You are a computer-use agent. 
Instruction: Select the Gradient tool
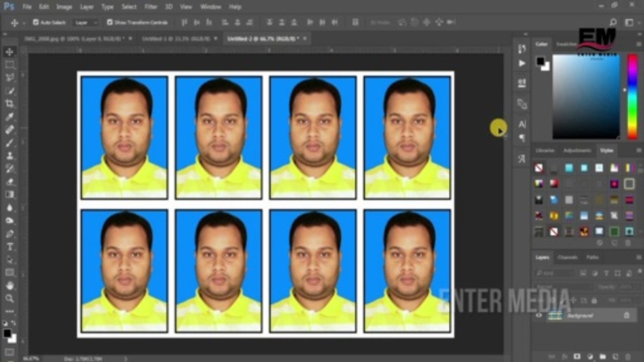point(10,195)
